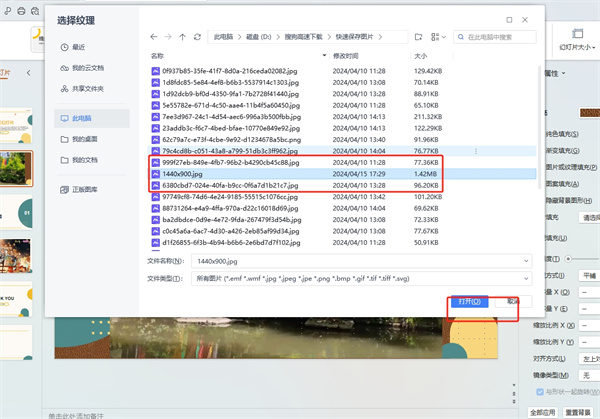Click 重置背景 in the properties pane
This screenshot has width=600, height=419.
tap(578, 412)
